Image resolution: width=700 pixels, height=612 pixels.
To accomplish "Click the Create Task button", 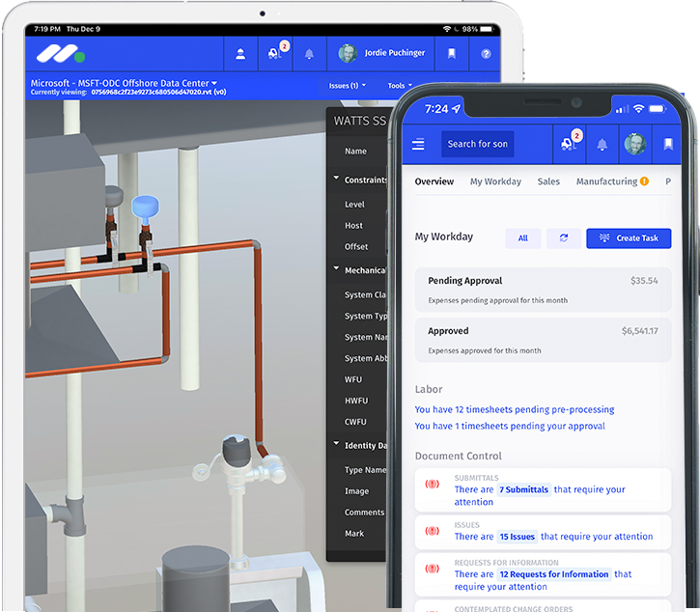I will (629, 238).
